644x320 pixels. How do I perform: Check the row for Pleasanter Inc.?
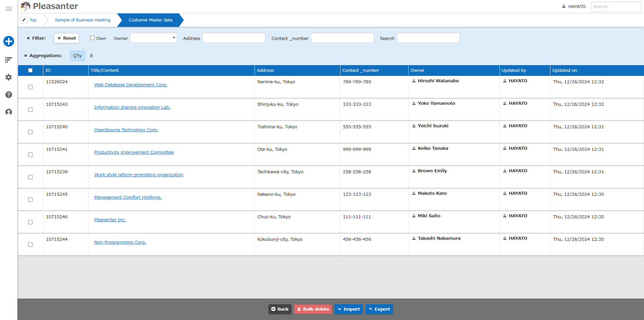[x=30, y=222]
